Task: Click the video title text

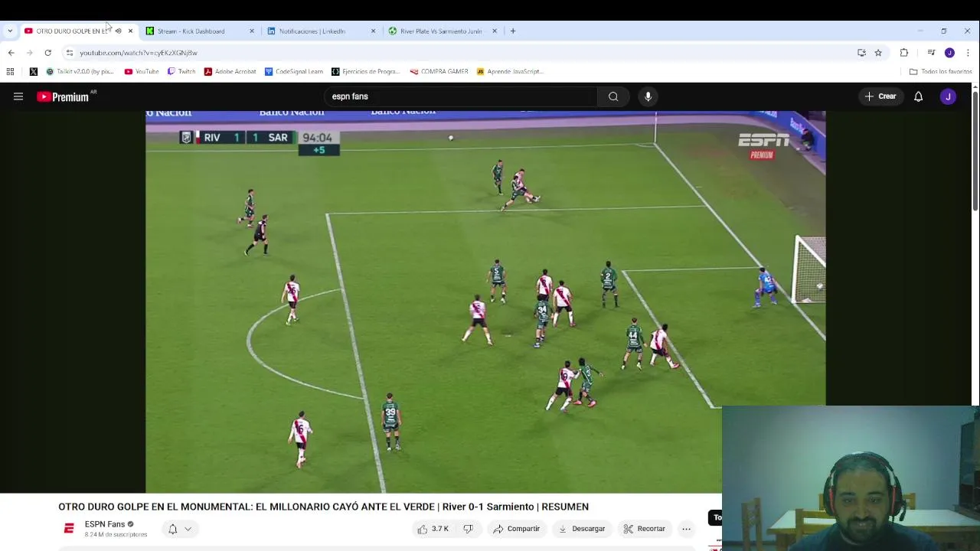Action: [x=323, y=507]
